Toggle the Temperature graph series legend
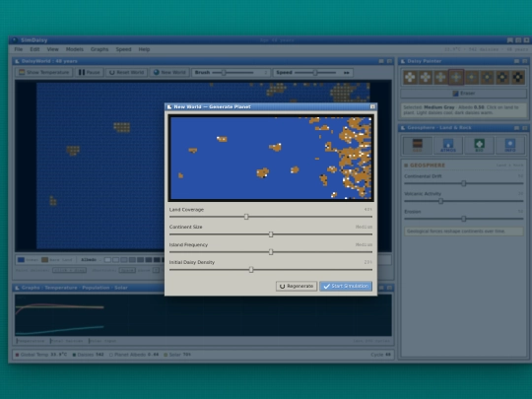532x399 pixels. [x=31, y=341]
